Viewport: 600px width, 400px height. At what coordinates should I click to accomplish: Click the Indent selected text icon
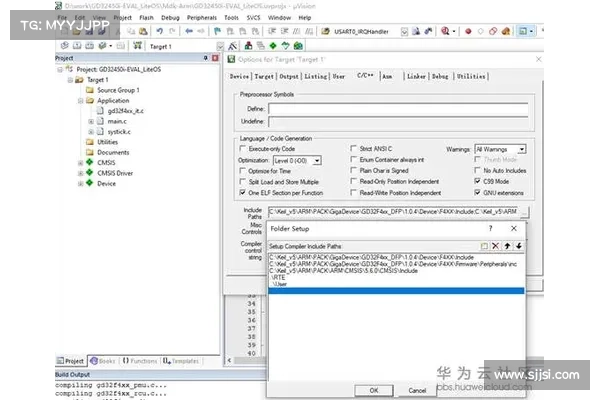coord(272,31)
